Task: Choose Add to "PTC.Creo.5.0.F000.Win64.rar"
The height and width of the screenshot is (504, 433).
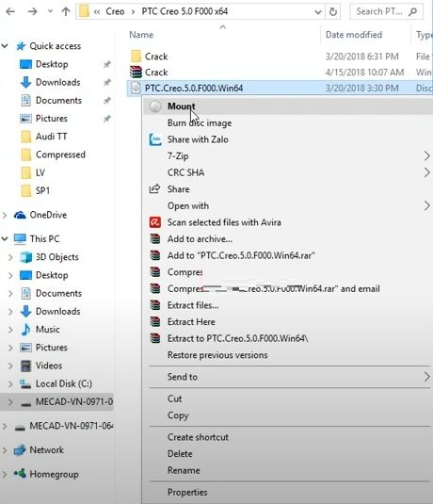Action: coord(241,255)
